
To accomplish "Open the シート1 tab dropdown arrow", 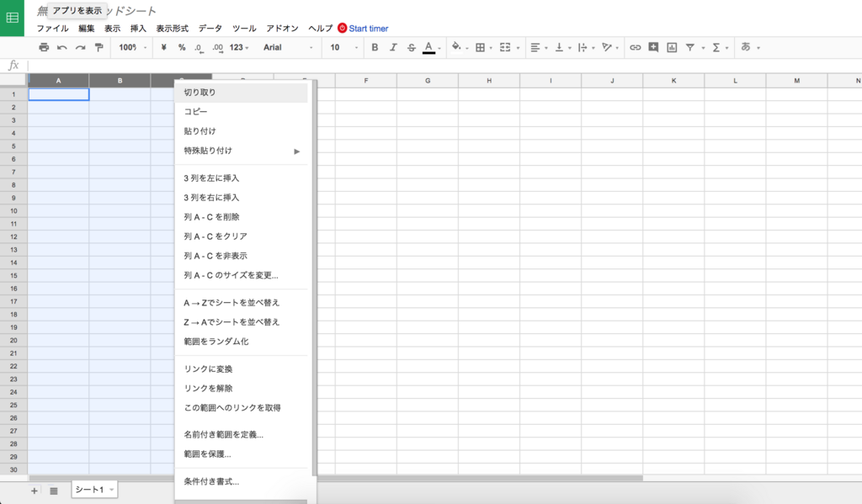I will [x=112, y=490].
